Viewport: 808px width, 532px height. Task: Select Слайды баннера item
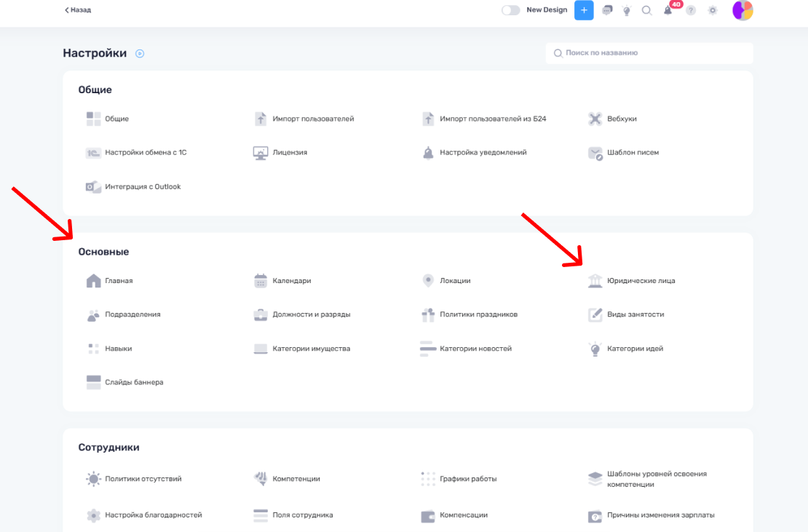coord(133,382)
